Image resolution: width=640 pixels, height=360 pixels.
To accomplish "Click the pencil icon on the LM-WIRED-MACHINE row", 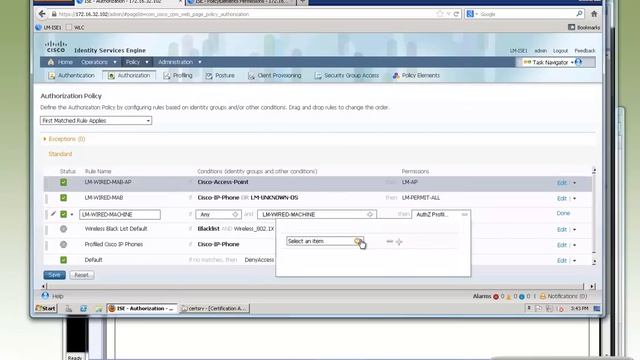I will click(x=53, y=213).
